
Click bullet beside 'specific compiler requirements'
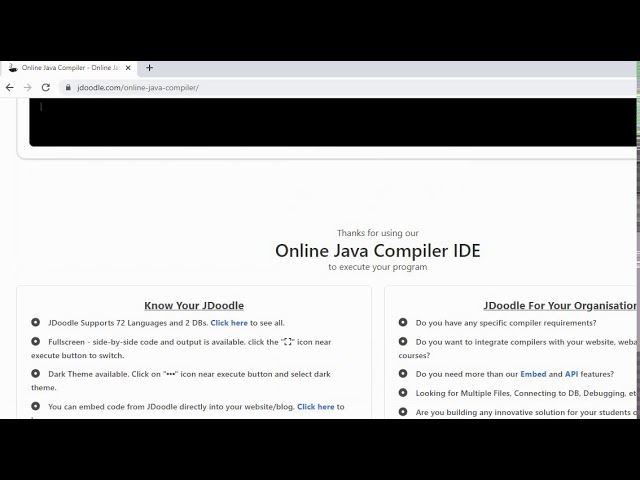[403, 322]
